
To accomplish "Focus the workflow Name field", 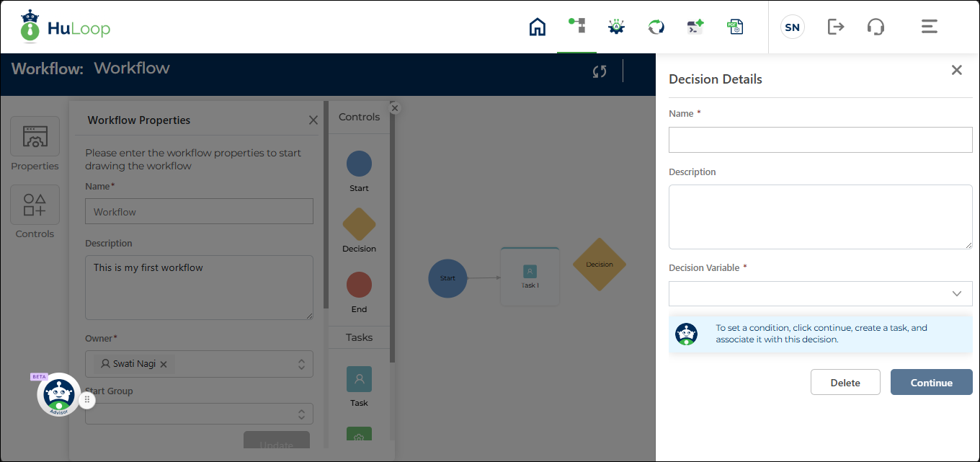I will coord(199,211).
